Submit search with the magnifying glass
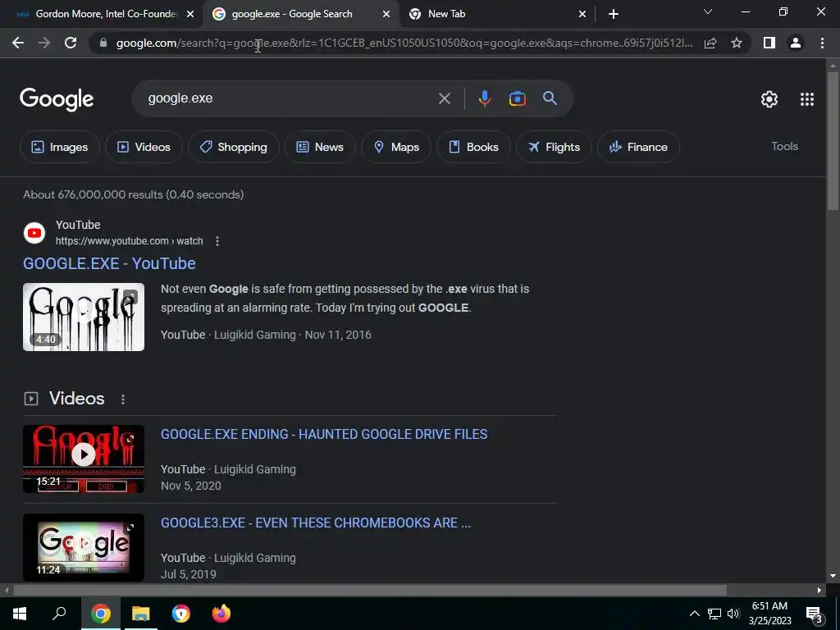Screen dimensions: 840x630 pyautogui.click(x=550, y=98)
